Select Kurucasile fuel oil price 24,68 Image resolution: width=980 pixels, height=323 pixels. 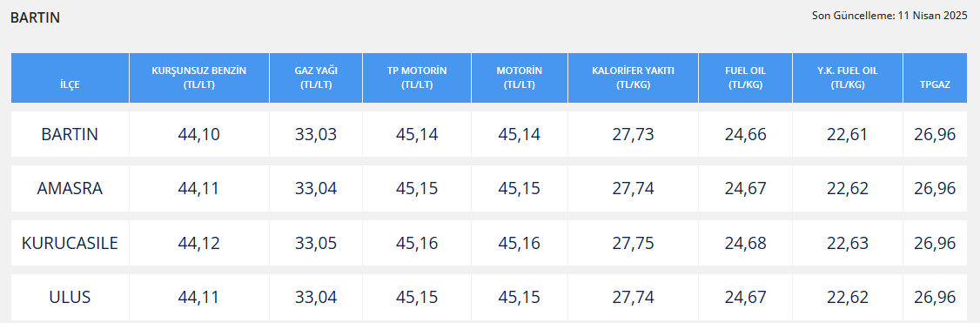coord(746,243)
